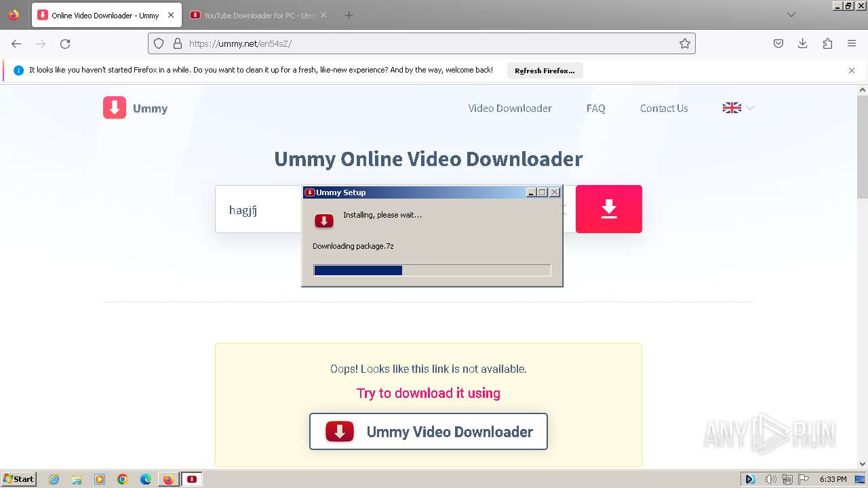The width and height of the screenshot is (868, 488).
Task: Go back to previous page
Action: click(x=16, y=43)
